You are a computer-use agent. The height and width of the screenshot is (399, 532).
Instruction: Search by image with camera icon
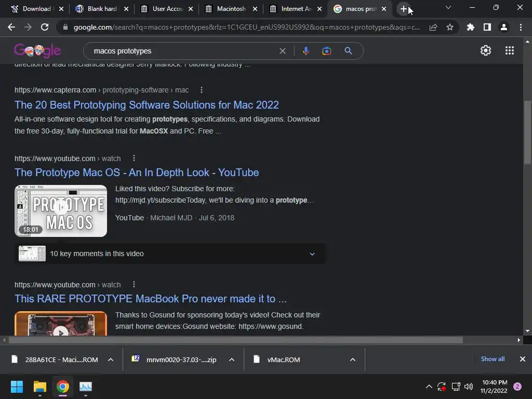(326, 51)
